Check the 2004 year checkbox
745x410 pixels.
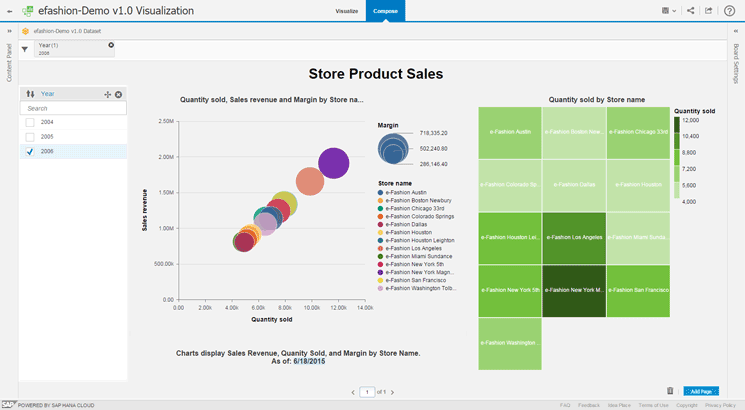30,122
